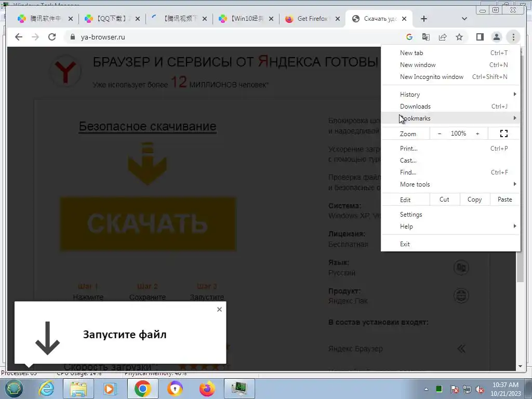Open Downloads from the menu
Image resolution: width=532 pixels, height=399 pixels.
pyautogui.click(x=450, y=106)
